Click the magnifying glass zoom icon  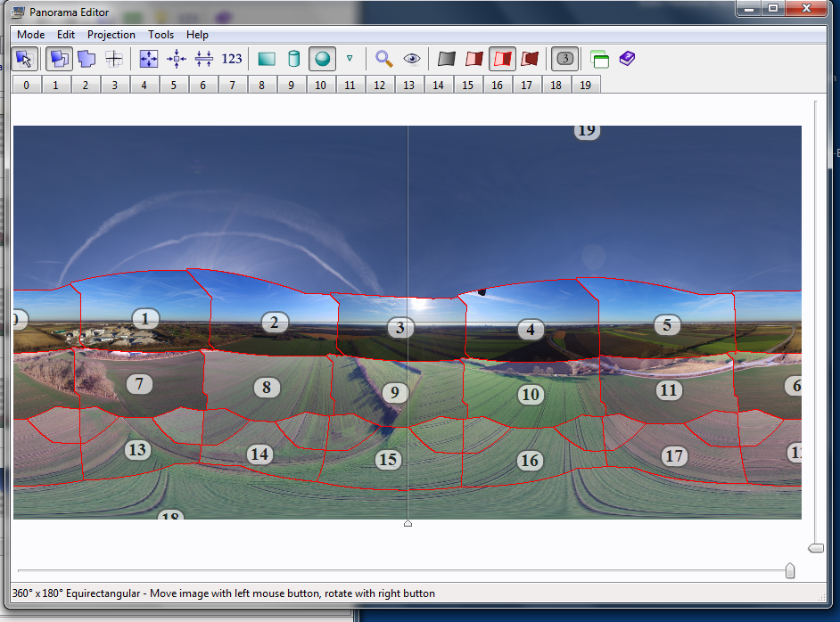coord(383,59)
